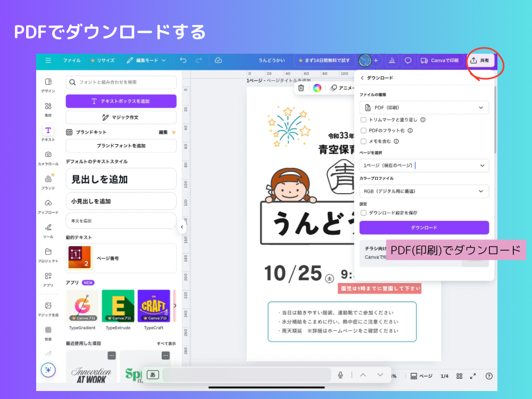Open the ファイルの種類 dropdown showing PDF（印刷）
This screenshot has height=399, width=532.
click(x=424, y=107)
